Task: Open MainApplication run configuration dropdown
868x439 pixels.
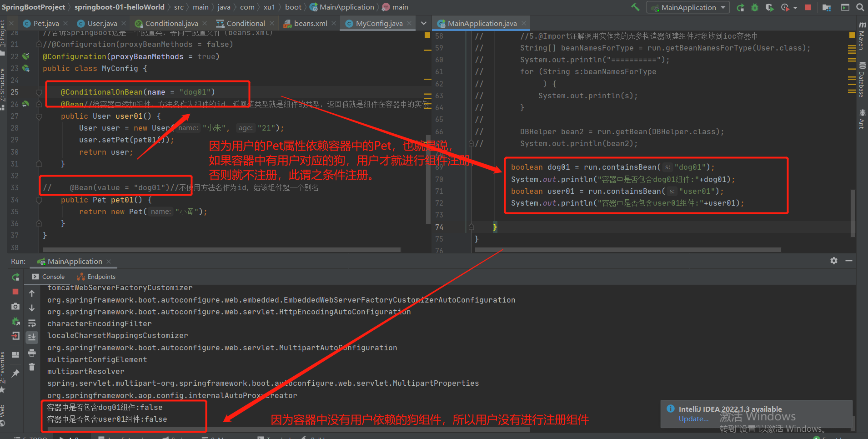Action: pos(688,7)
